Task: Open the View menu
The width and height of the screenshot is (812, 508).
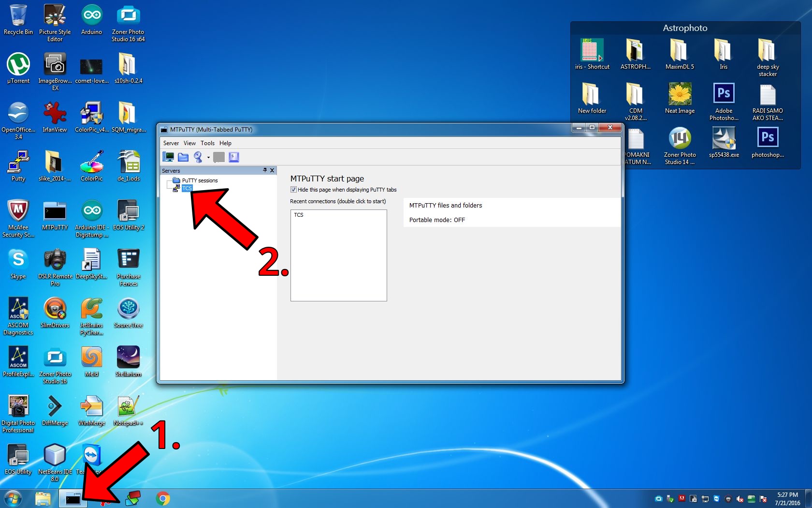Action: pos(189,143)
